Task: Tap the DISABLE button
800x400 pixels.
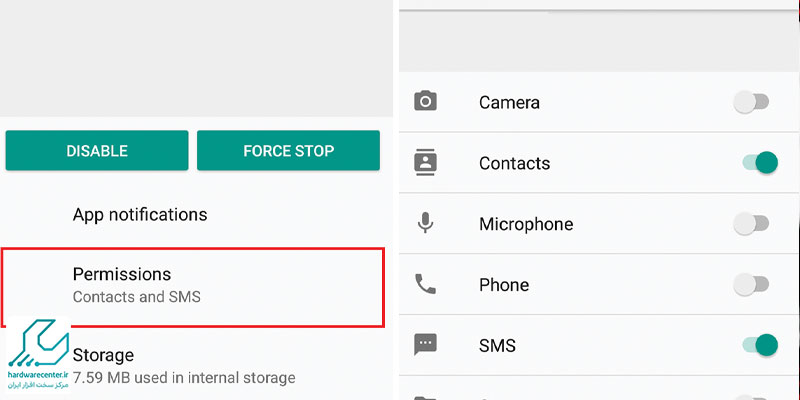Action: tap(97, 151)
